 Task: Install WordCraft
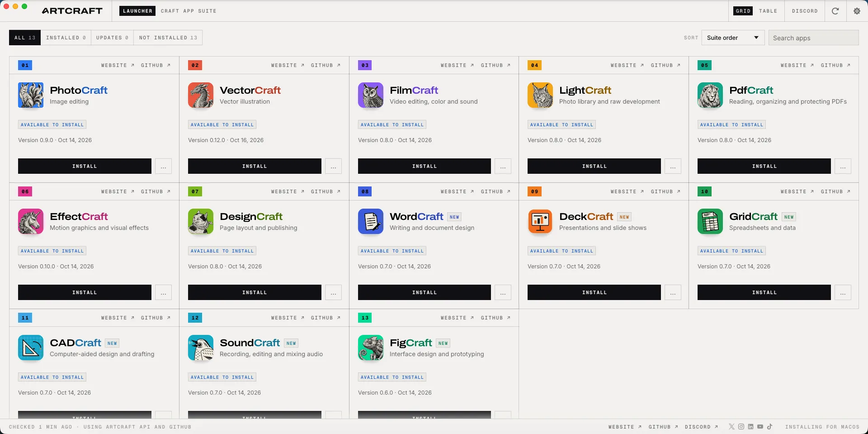[425, 292]
